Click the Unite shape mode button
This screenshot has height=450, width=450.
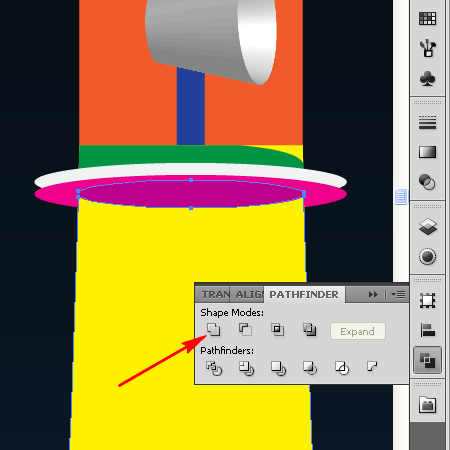click(213, 330)
